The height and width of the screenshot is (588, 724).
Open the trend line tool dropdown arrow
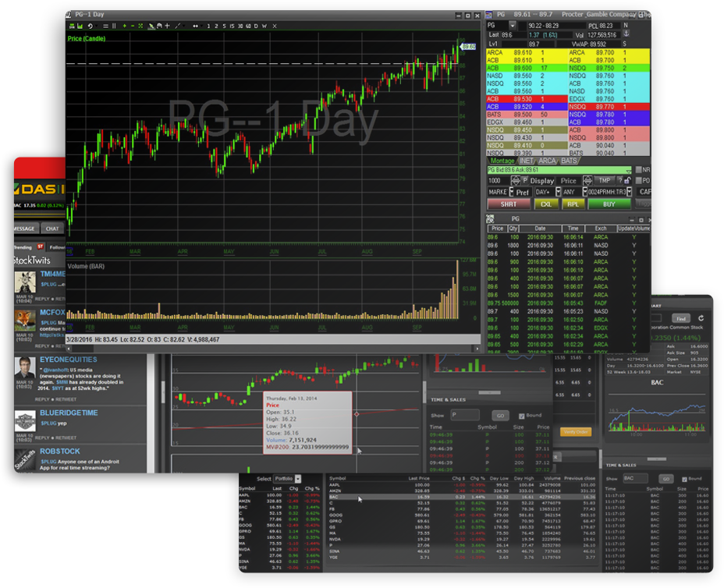click(183, 27)
